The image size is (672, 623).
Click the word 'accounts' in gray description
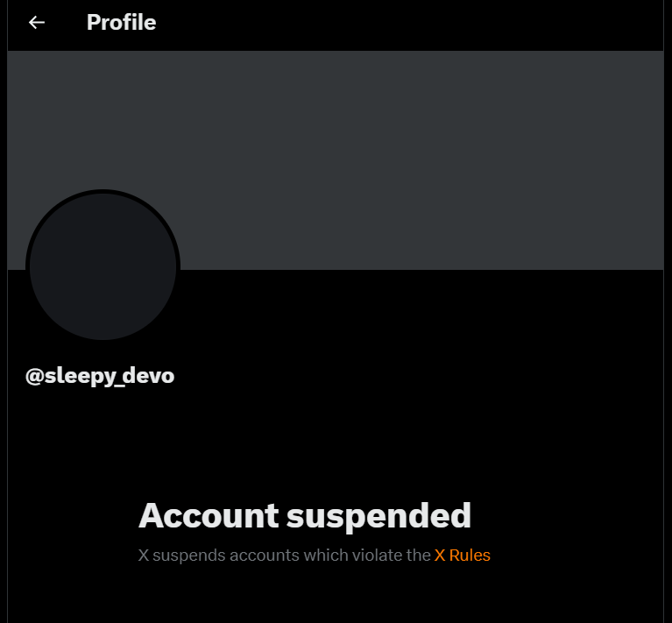point(265,555)
